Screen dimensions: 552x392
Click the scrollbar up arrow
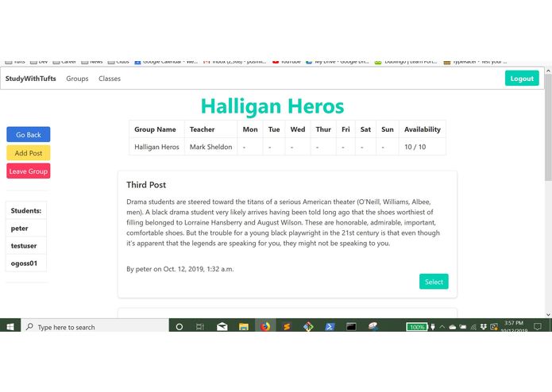[x=548, y=71]
